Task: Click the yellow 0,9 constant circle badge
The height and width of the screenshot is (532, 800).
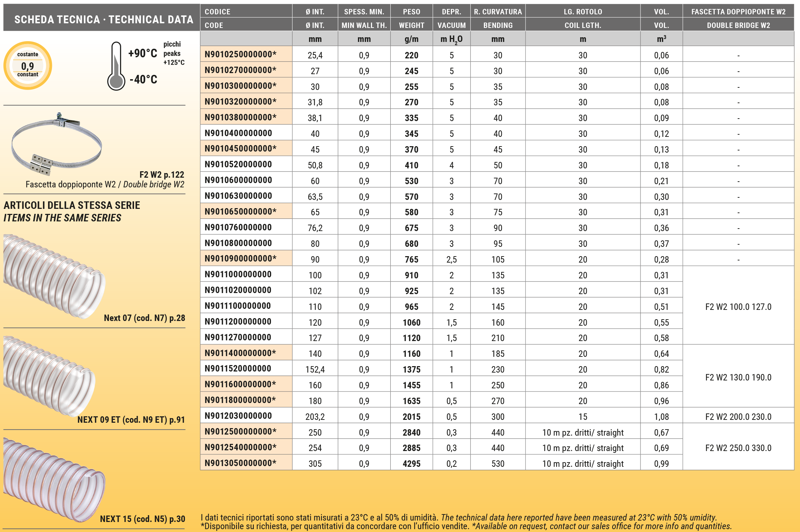Action: [x=28, y=65]
